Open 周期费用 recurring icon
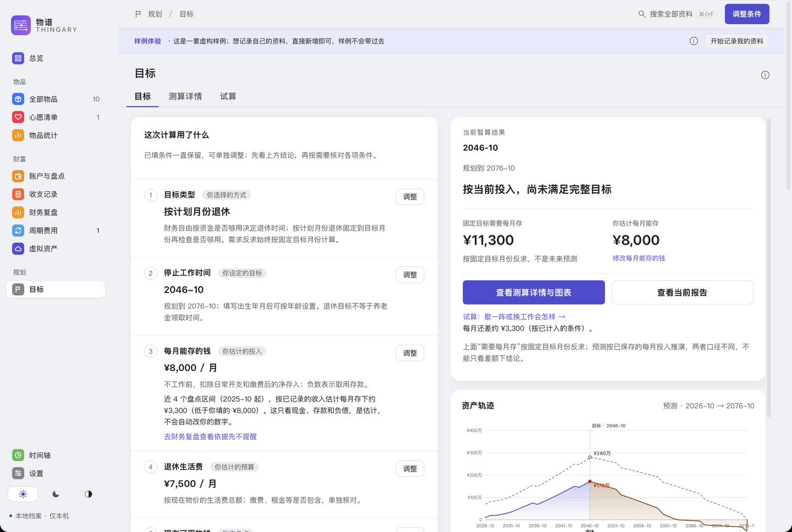Viewport: 792px width, 532px height. coord(18,230)
